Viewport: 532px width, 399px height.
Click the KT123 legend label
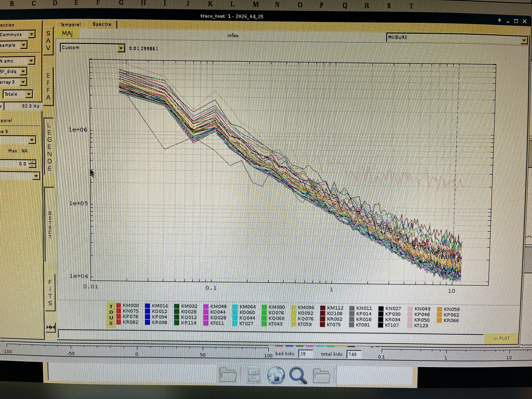coord(421,326)
